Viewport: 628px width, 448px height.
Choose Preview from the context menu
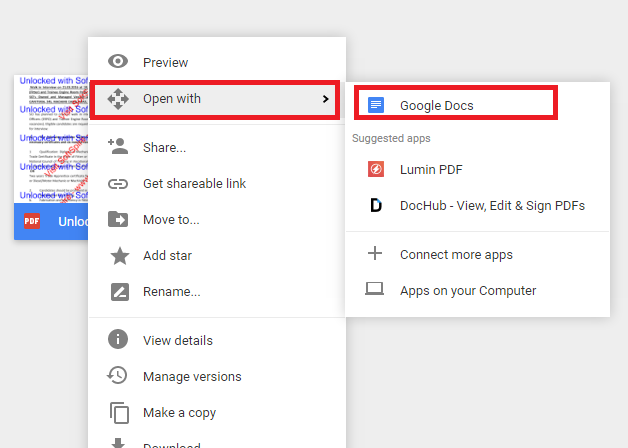coord(217,62)
